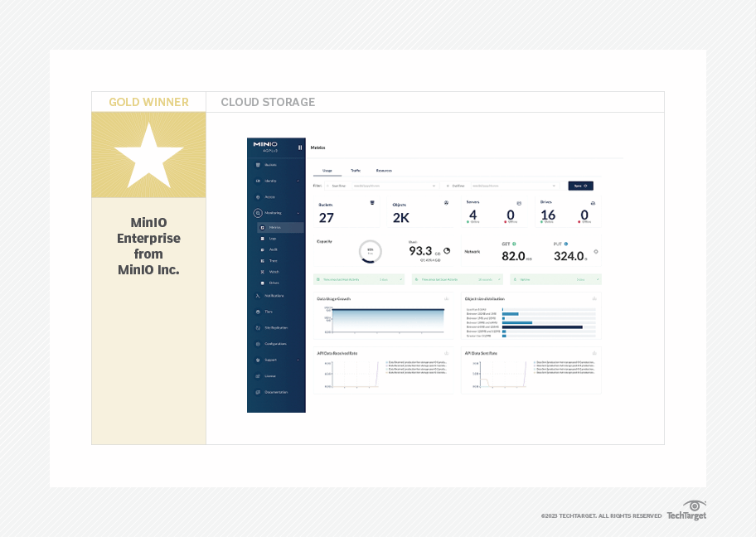Collapse the sidebar with the menu toggle
The width and height of the screenshot is (756, 537).
pos(299,148)
